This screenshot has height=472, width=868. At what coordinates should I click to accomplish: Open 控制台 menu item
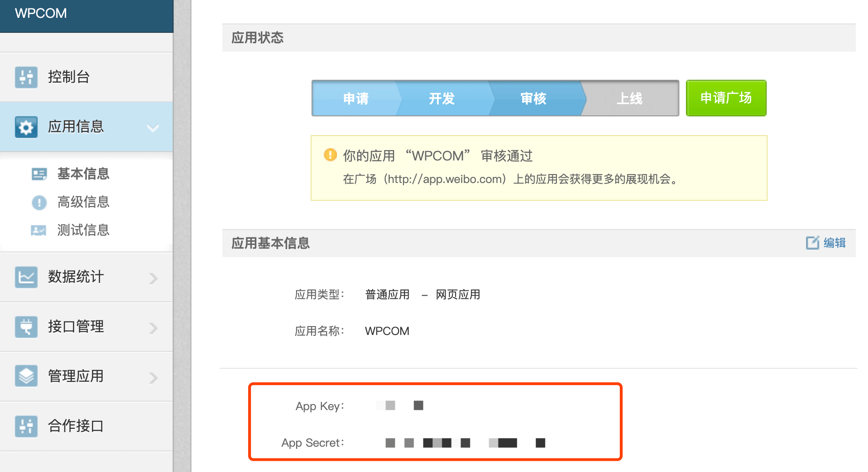[x=86, y=77]
